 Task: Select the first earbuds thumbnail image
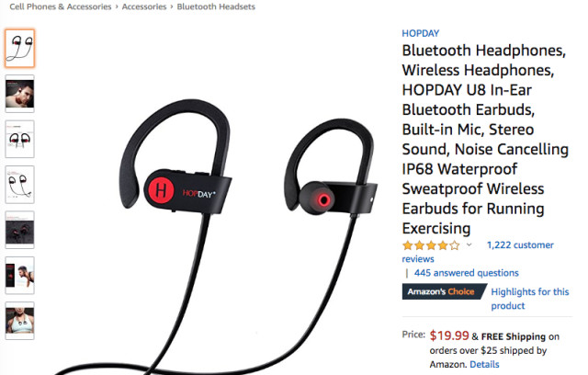click(x=20, y=49)
